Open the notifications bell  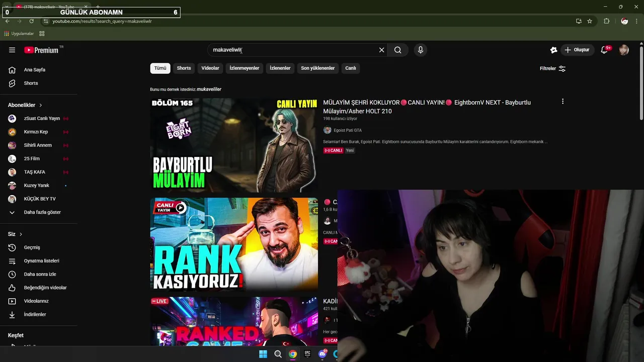tap(605, 50)
